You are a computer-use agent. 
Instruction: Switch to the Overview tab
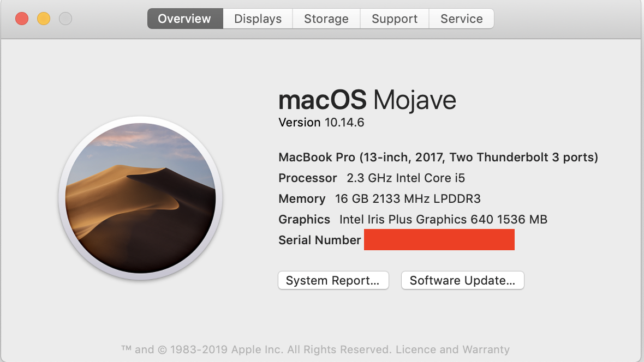coord(184,19)
